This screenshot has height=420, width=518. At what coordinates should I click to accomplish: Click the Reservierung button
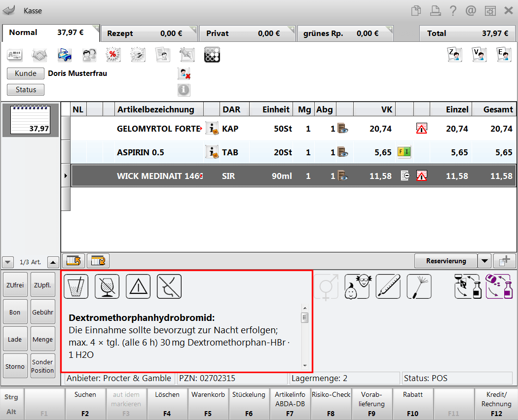(446, 261)
